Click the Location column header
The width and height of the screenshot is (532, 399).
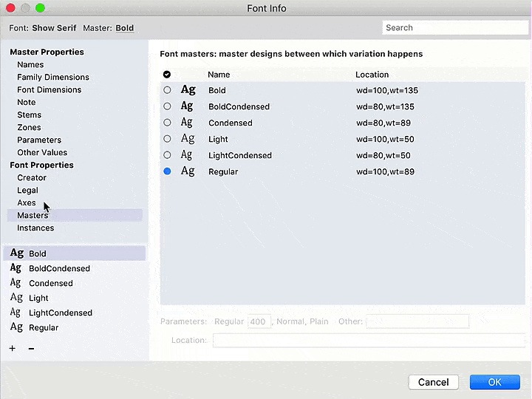point(372,75)
